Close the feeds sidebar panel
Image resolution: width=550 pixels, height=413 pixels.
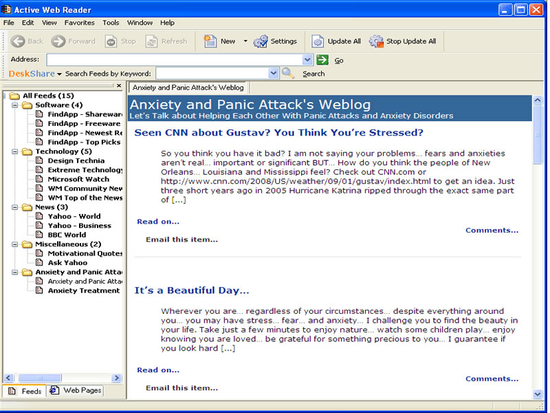[x=119, y=85]
